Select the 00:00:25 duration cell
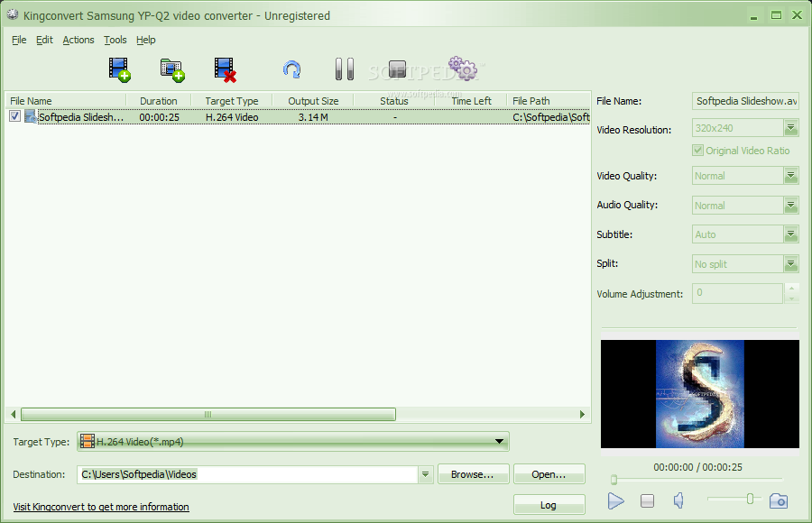Image resolution: width=812 pixels, height=523 pixels. pos(159,117)
